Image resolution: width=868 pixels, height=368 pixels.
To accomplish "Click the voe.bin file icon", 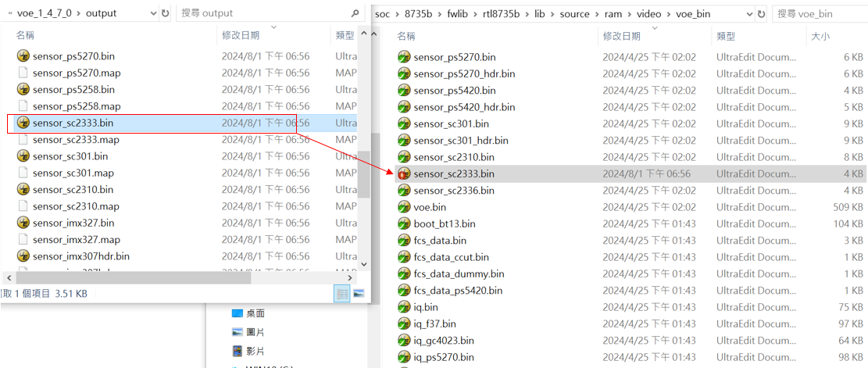I will [x=404, y=207].
